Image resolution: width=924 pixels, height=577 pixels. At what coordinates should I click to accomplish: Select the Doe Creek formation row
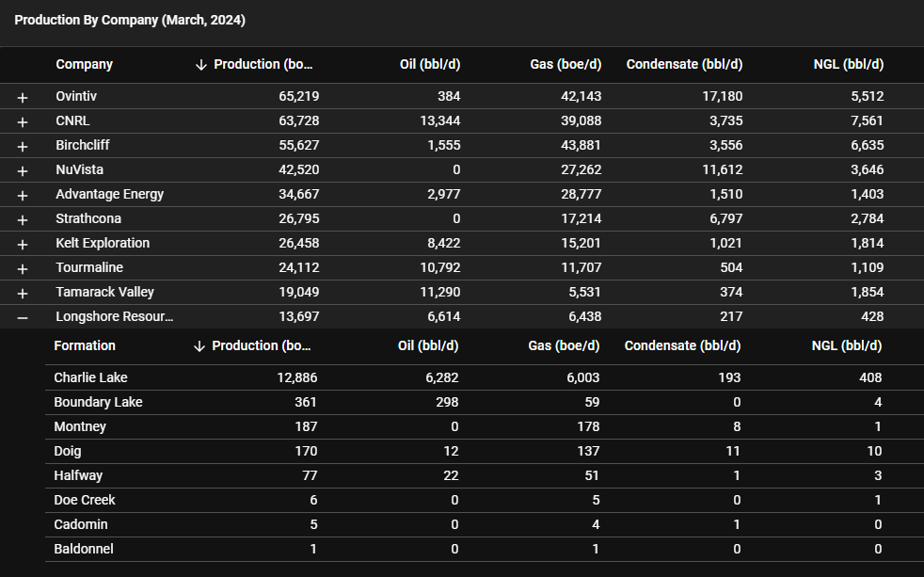tap(485, 501)
